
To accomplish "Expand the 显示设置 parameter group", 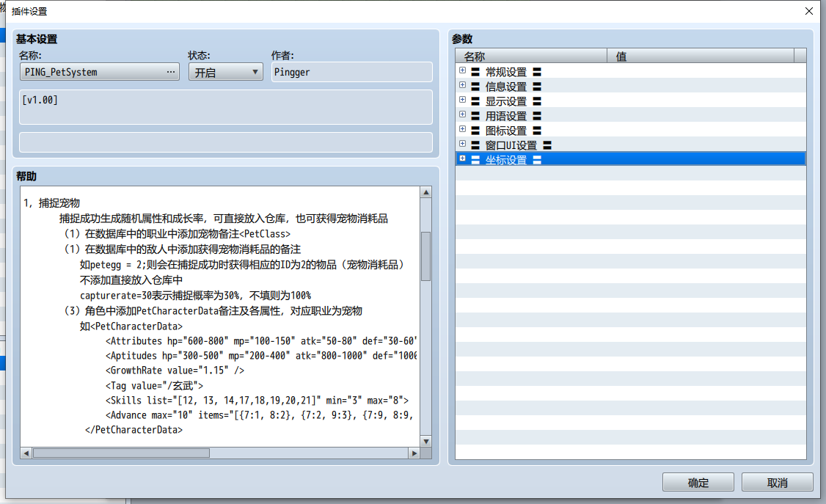I will [x=463, y=100].
